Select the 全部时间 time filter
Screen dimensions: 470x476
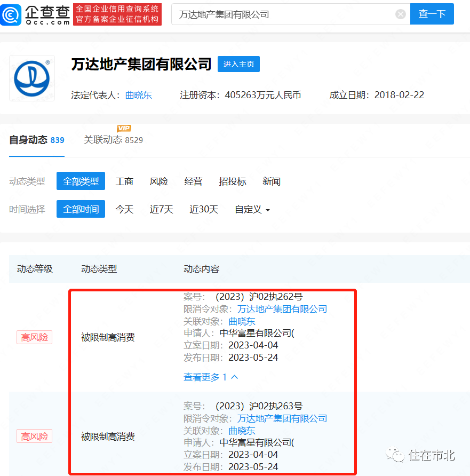coord(81,209)
